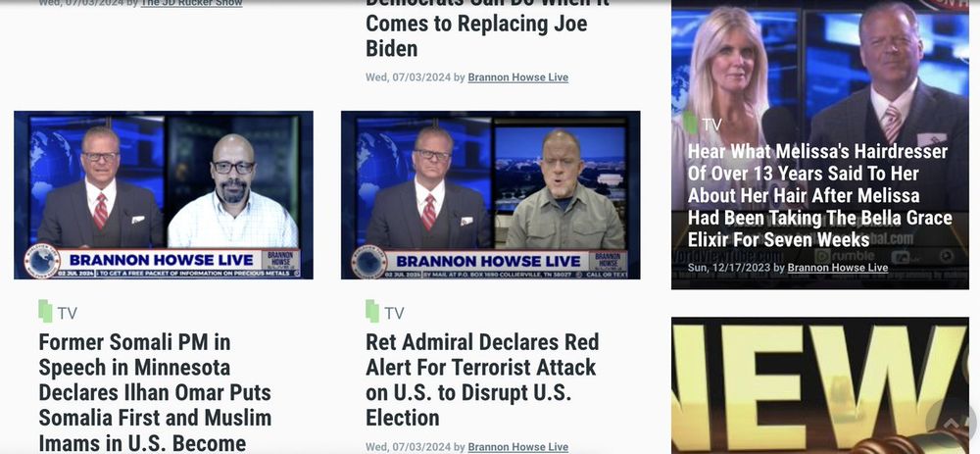
Task: Open the Ret Admiral Red Alert video thumbnail
Action: coord(491,195)
